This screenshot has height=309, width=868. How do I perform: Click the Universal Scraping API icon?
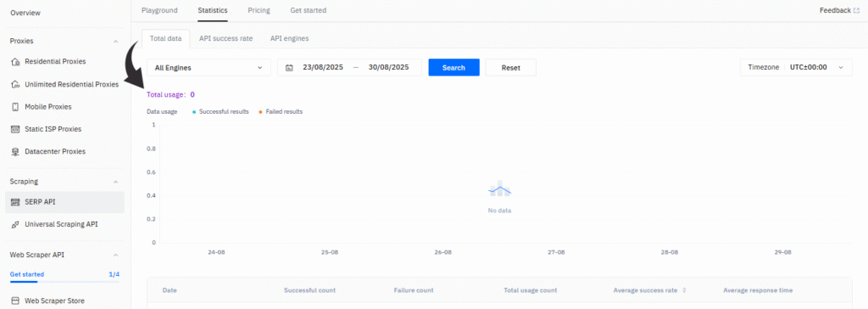point(15,225)
